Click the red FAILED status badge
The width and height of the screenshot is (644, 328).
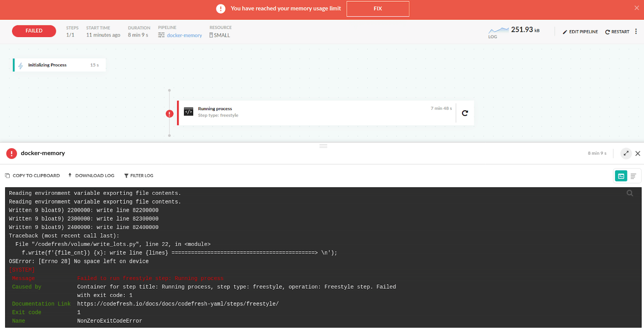34,31
